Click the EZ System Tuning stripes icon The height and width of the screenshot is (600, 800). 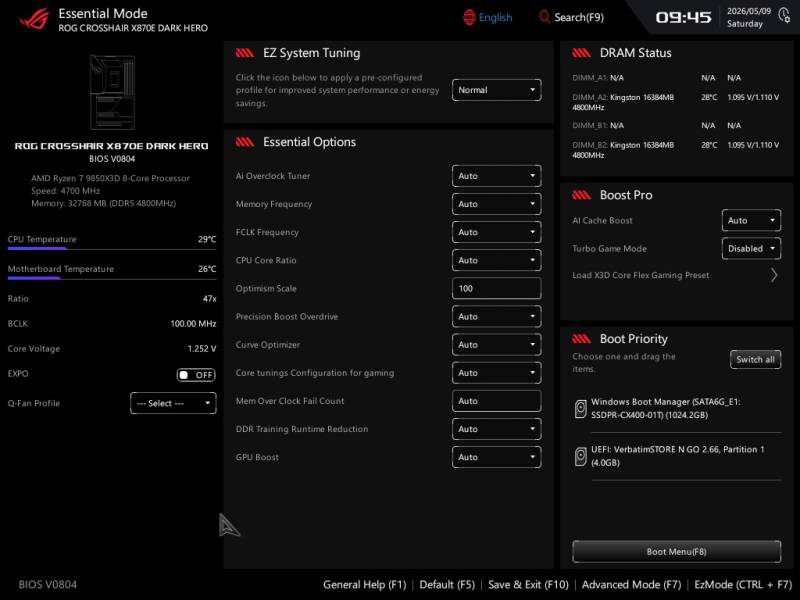click(x=245, y=53)
